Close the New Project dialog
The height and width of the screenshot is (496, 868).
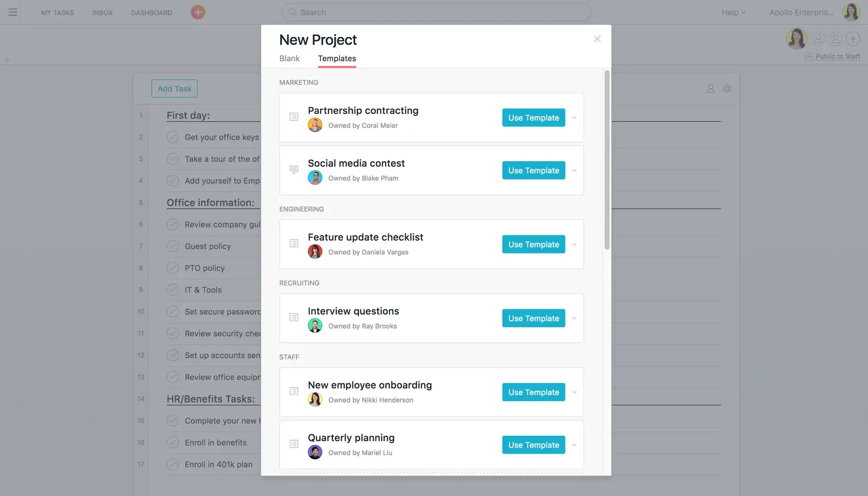[x=597, y=39]
